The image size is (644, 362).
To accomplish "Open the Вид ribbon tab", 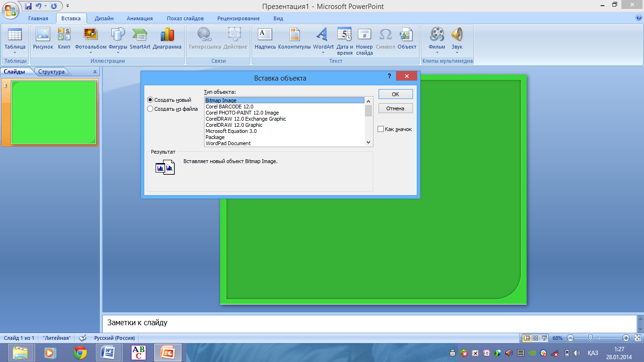I will pos(278,18).
